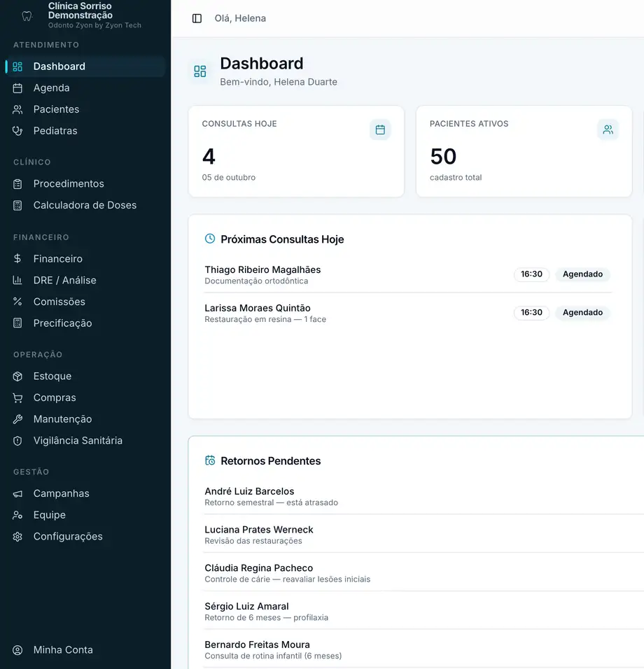This screenshot has width=644, height=669.
Task: Click the Dashboard grid icon in sidebar
Action: click(17, 66)
